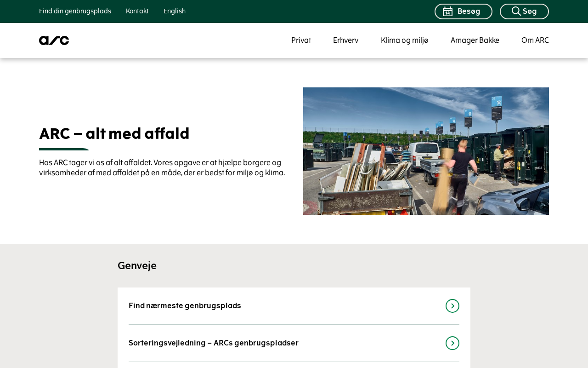Viewport: 588px width, 368px height.
Task: Select Amager Bakke in the navigation
Action: (x=475, y=40)
